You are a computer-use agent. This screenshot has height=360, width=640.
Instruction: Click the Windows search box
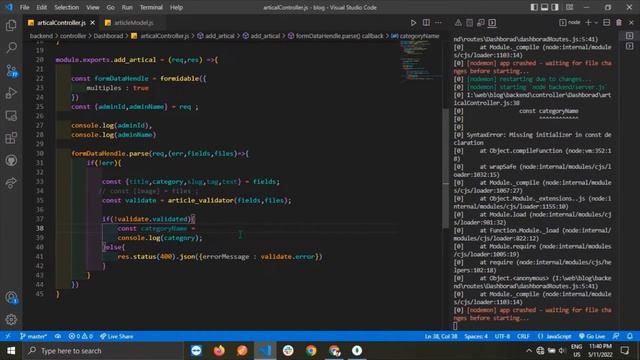[103, 351]
